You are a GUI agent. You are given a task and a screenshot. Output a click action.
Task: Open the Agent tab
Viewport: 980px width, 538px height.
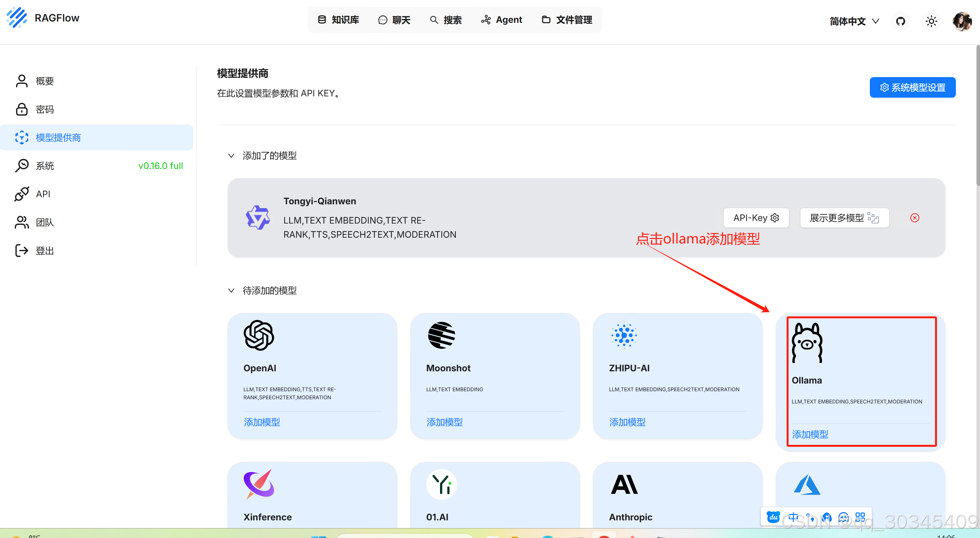[x=502, y=20]
